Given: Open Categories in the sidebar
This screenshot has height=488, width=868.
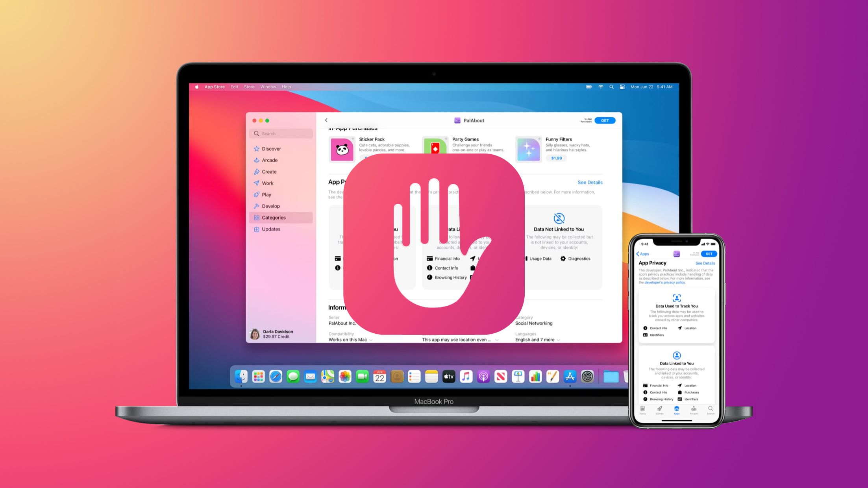Looking at the screenshot, I should point(274,217).
